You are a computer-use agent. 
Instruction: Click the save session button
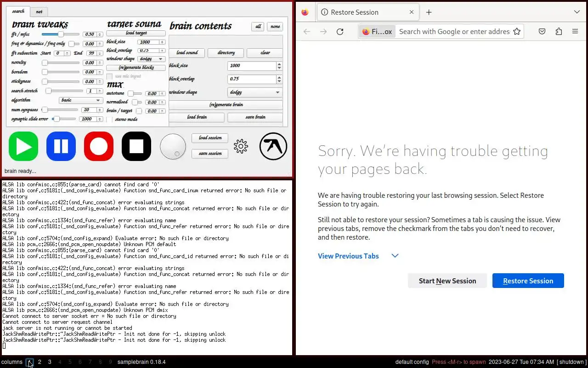(x=210, y=154)
